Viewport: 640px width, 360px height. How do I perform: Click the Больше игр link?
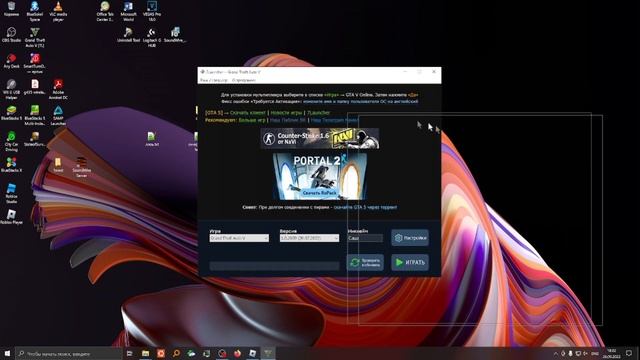tap(252, 120)
